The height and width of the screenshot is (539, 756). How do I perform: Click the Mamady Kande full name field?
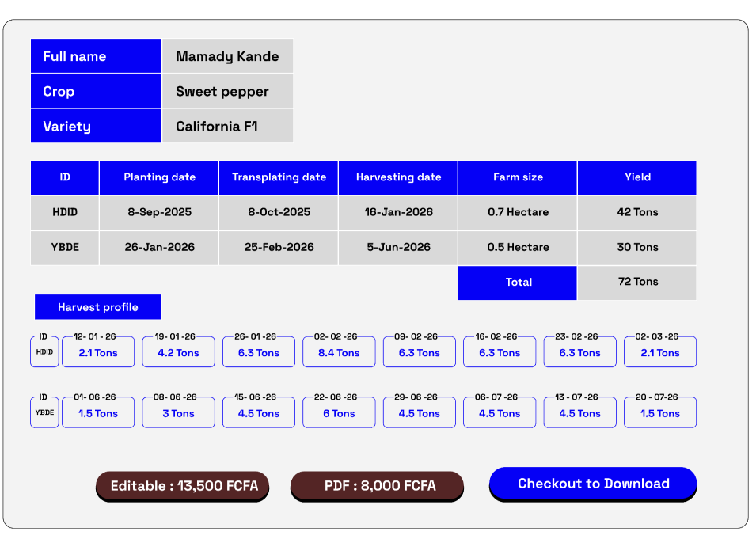click(x=227, y=56)
